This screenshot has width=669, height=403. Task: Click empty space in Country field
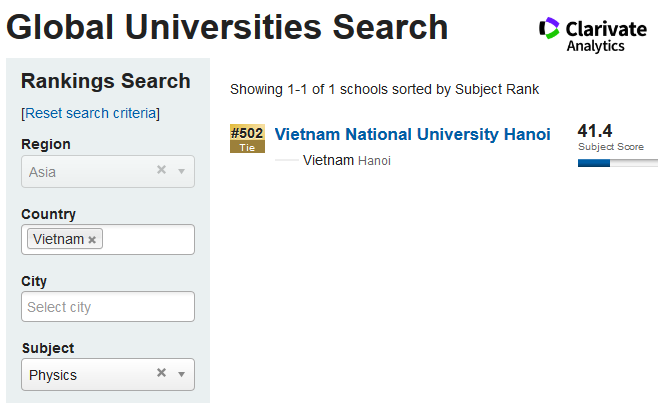click(x=150, y=240)
